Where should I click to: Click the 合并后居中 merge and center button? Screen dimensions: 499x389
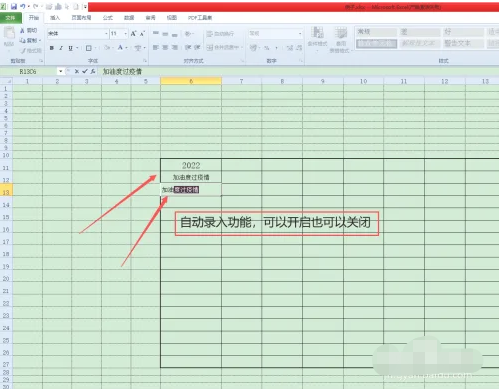click(223, 48)
